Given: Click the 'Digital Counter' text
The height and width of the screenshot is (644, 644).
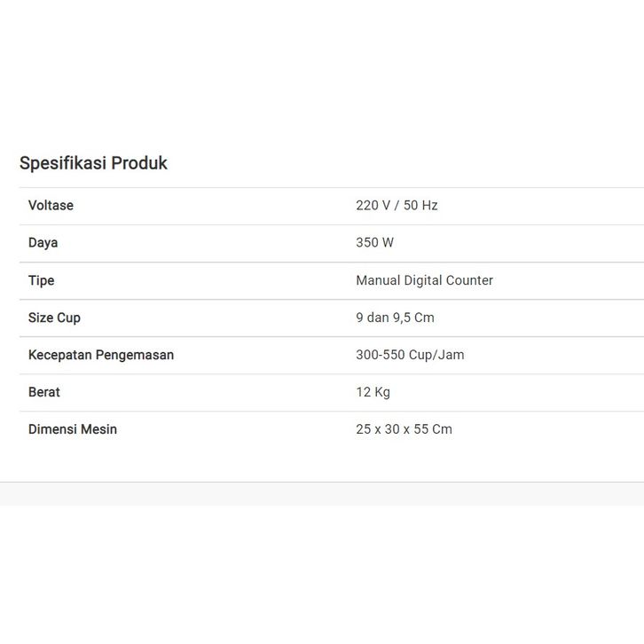Looking at the screenshot, I should pos(449,280).
